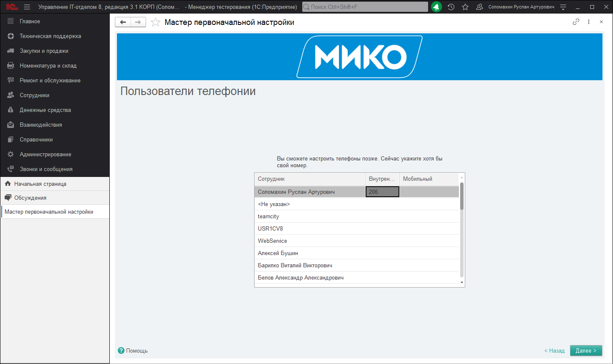Select the Закупки и продажи sidebar icon
Screen dimensions: 613x364
point(11,51)
